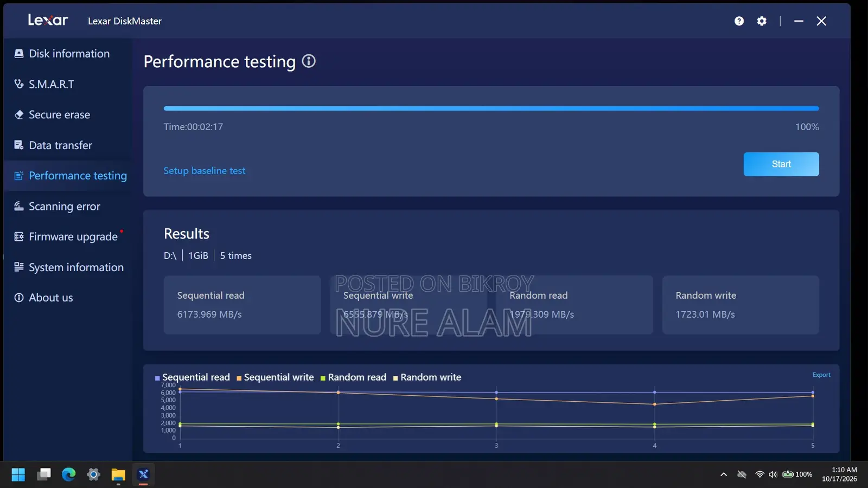Screen dimensions: 868x488
Task: Click the Time:00:02:17 label
Action: (193, 127)
